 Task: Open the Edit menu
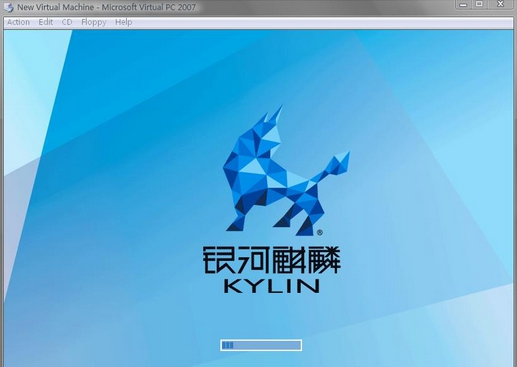point(46,22)
